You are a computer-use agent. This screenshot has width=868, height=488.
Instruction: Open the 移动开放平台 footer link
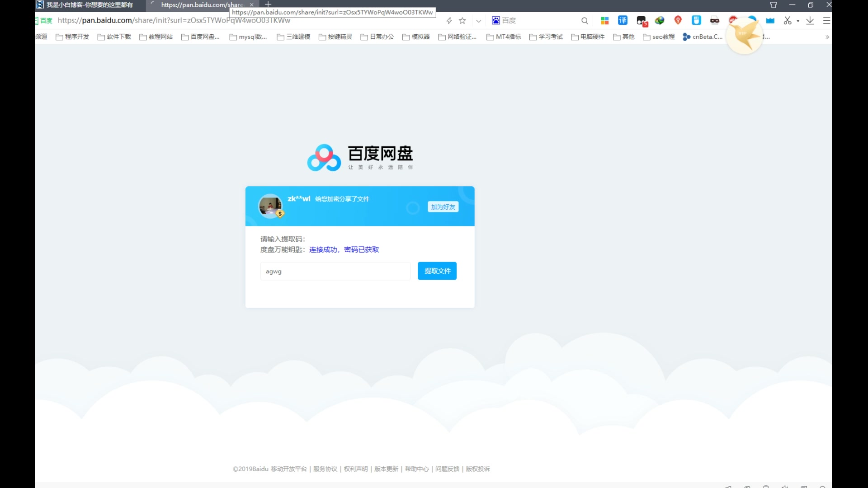pyautogui.click(x=289, y=469)
